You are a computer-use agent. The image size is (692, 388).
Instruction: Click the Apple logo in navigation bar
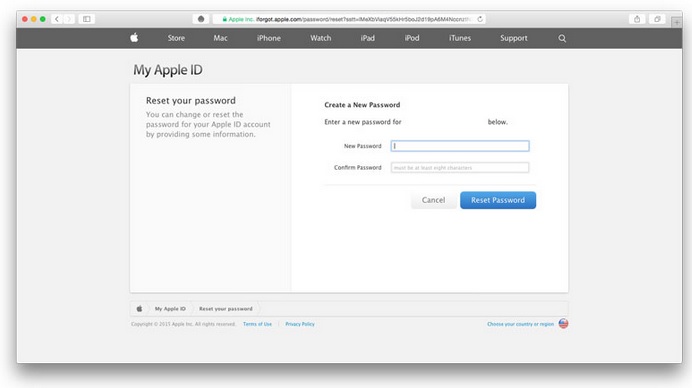coord(134,38)
